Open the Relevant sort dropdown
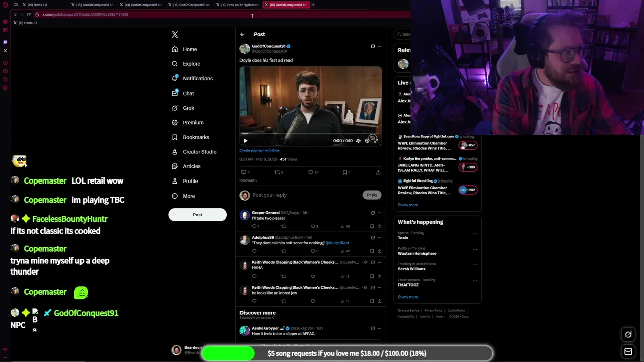 tap(248, 180)
